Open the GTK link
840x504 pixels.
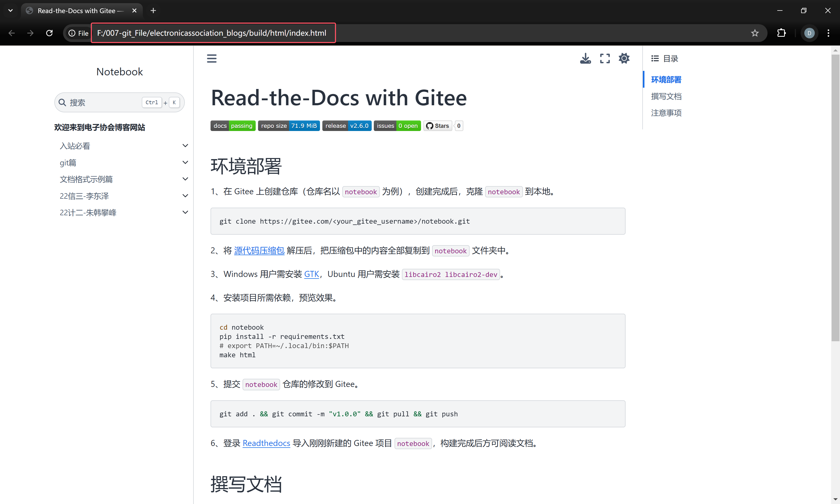click(x=311, y=274)
